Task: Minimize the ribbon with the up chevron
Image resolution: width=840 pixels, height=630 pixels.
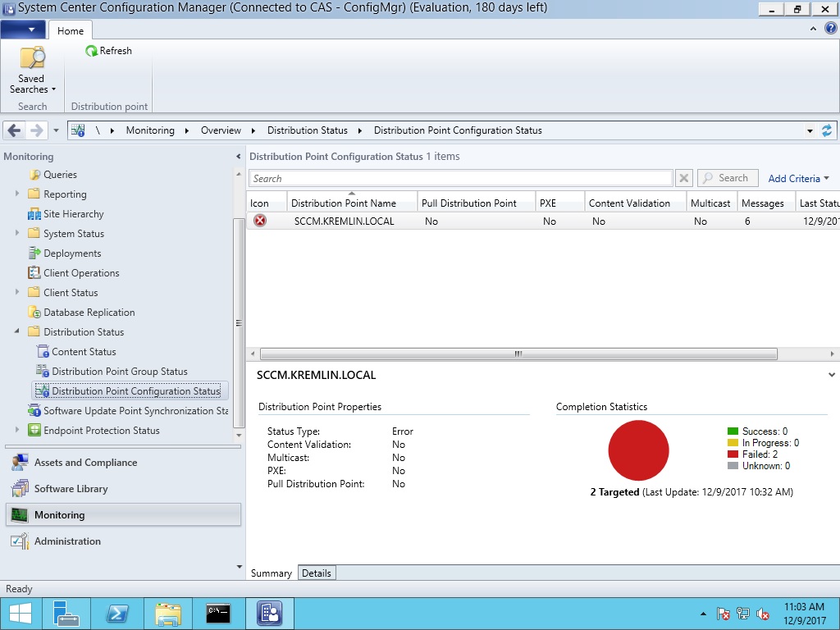Action: point(813,29)
